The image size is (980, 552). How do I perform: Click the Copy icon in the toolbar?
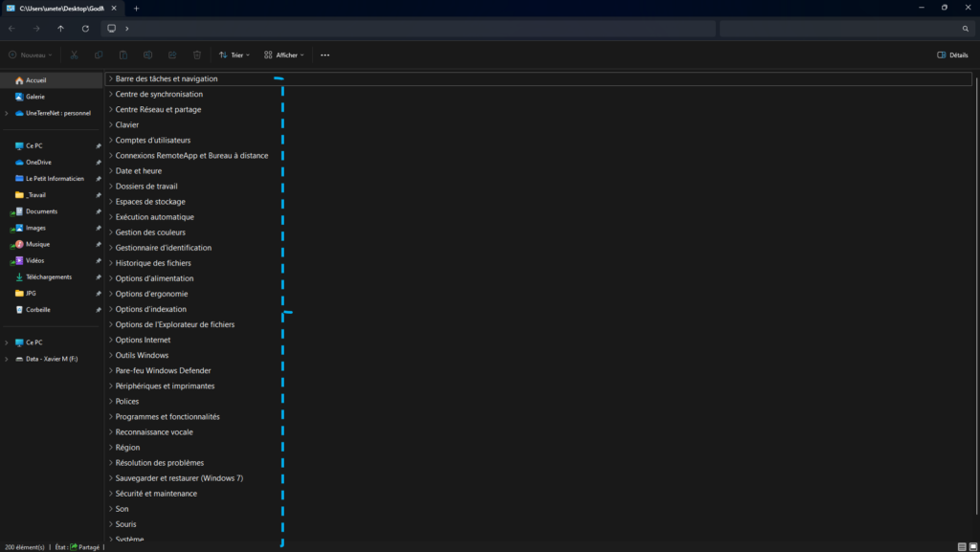(99, 55)
